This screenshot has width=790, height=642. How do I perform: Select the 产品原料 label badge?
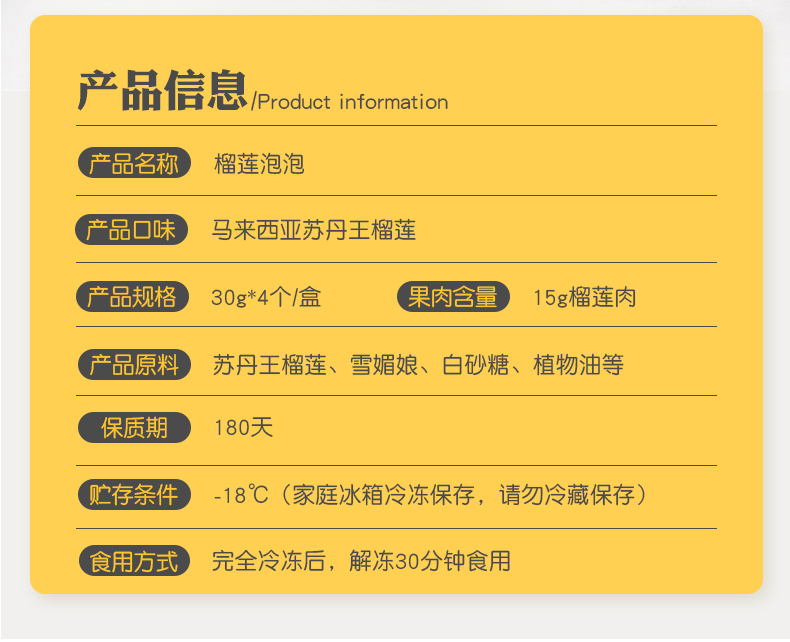134,364
